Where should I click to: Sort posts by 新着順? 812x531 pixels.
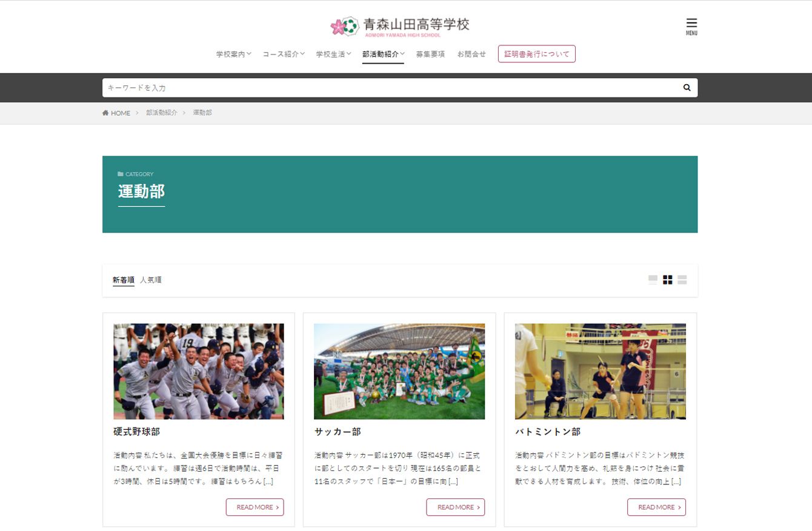124,280
